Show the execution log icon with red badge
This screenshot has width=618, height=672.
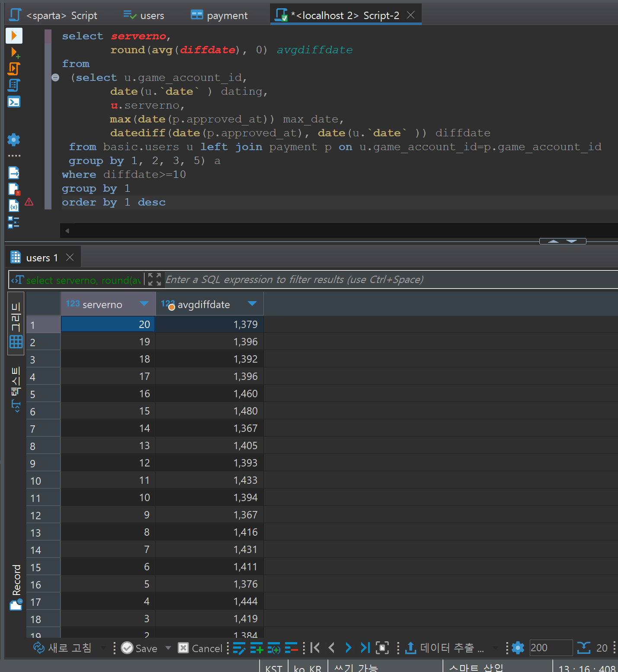14,189
